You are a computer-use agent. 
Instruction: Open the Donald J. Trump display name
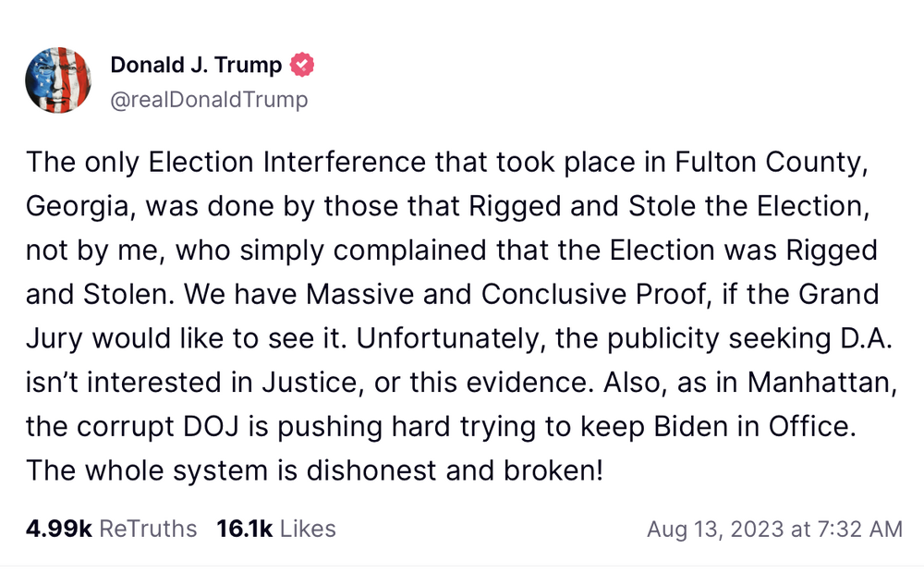[x=196, y=66]
